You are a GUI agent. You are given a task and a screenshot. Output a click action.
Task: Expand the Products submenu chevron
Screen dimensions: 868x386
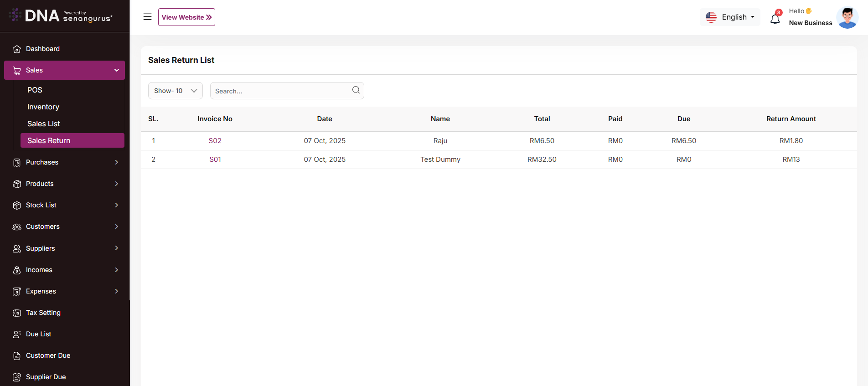point(116,184)
